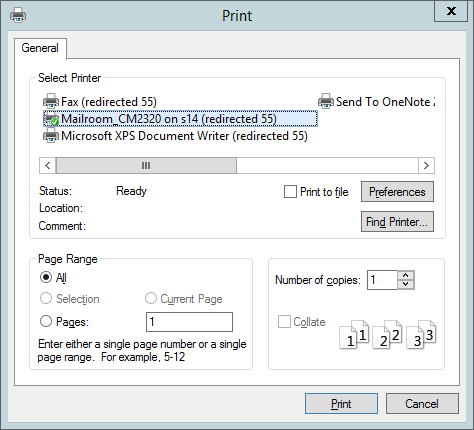Click the Number of copies input field

point(382,280)
